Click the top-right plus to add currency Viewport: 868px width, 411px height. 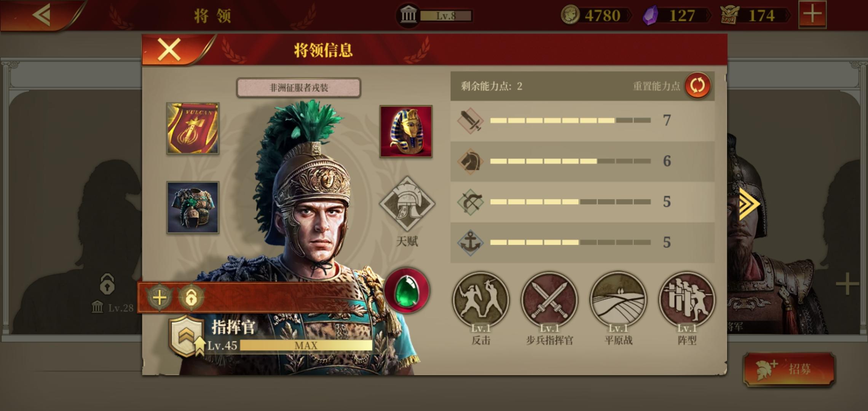tap(812, 15)
